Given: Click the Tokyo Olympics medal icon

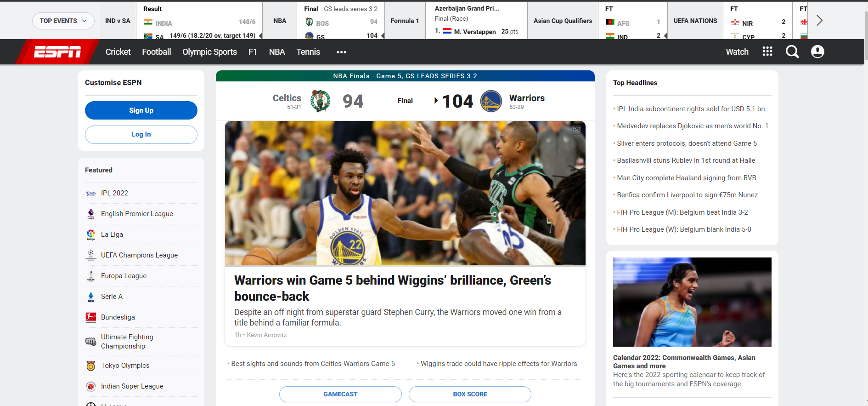Looking at the screenshot, I should 91,366.
